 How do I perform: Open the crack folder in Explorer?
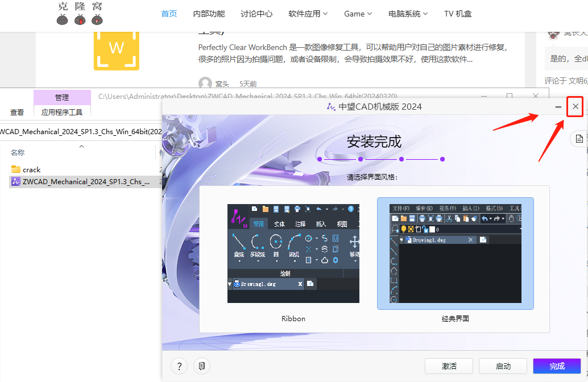(31, 170)
